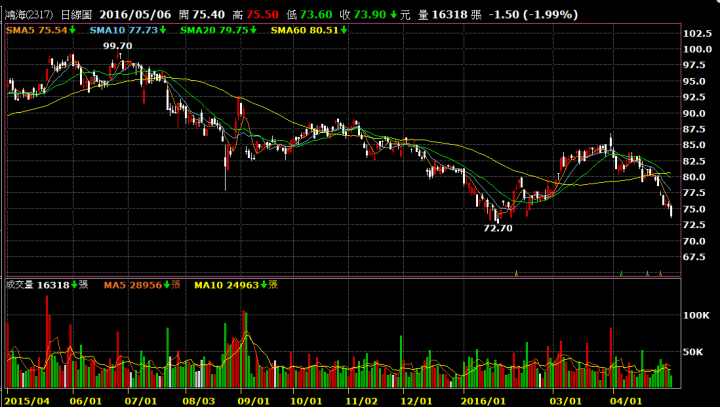This screenshot has height=407, width=720.
Task: Click the 85.0 price axis label
Action: (695, 145)
